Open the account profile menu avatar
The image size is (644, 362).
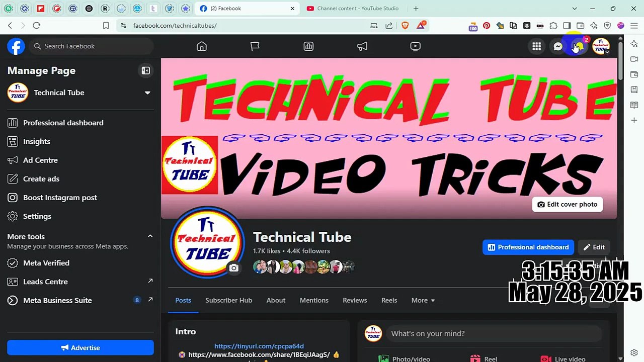[x=601, y=46]
